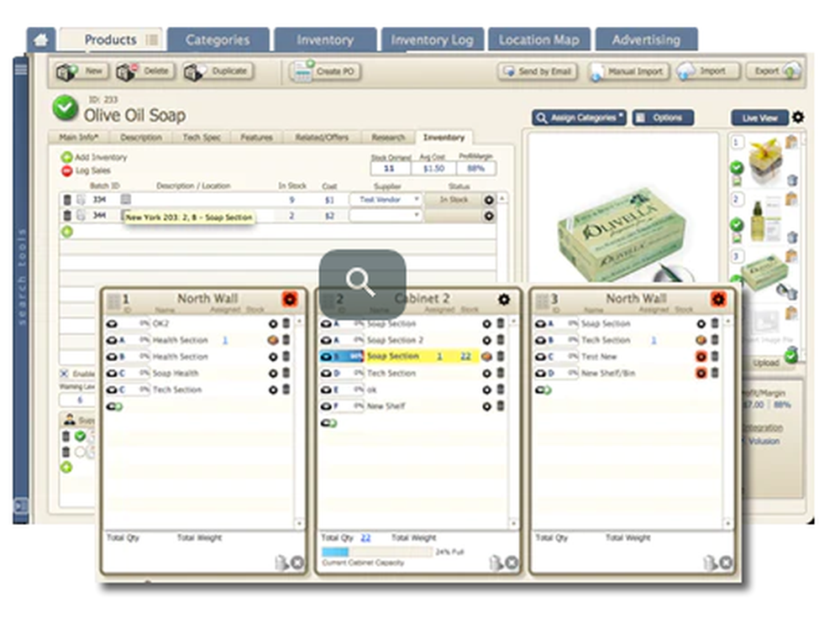Viewport: 840px width, 639px height.
Task: Click the orange gear on North Wall panel 3
Action: tap(717, 299)
